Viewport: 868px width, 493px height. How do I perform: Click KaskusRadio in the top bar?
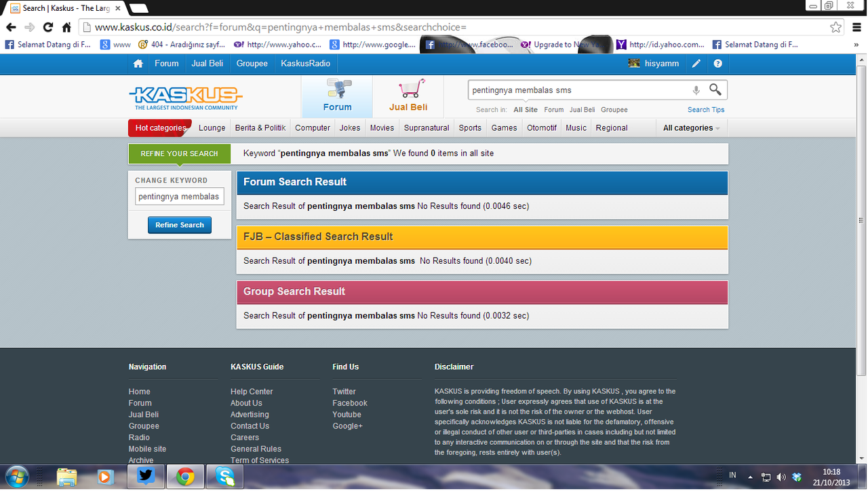pos(305,63)
